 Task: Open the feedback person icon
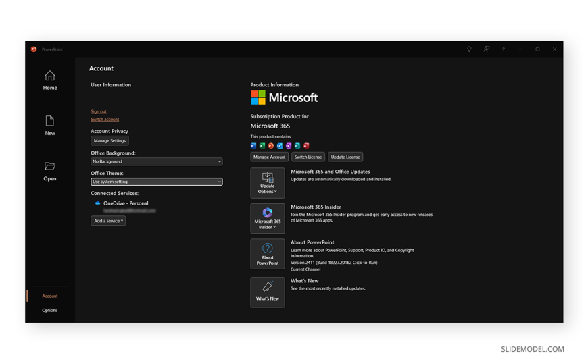point(487,49)
